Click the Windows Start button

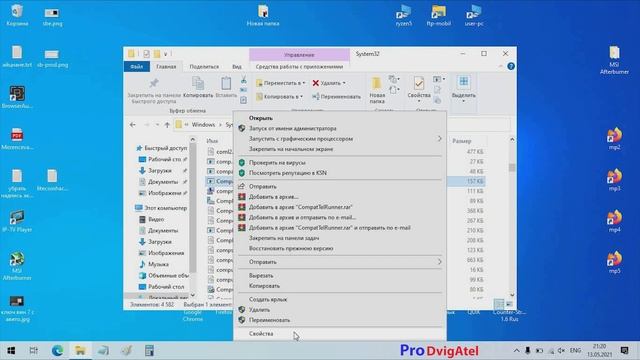pos(11,351)
